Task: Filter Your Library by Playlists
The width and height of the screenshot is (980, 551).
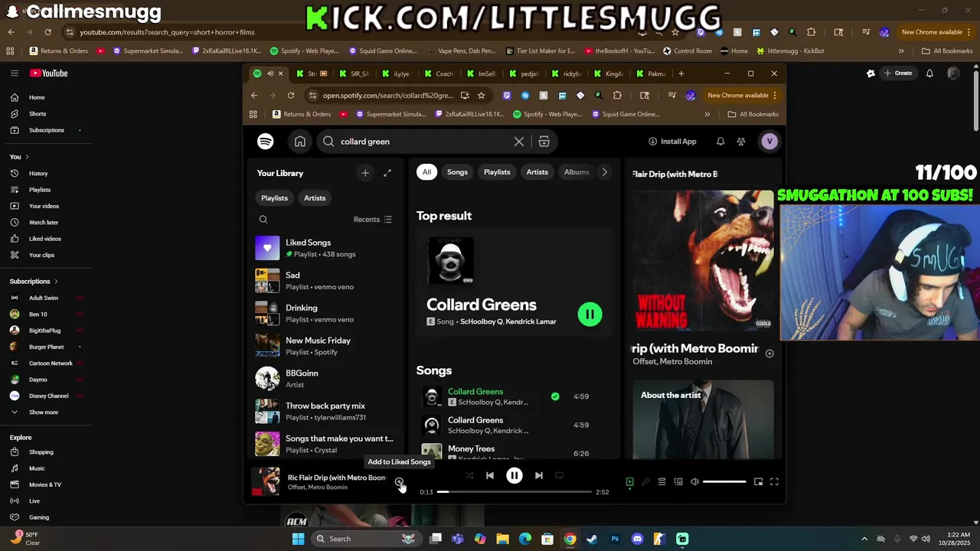Action: pos(274,198)
